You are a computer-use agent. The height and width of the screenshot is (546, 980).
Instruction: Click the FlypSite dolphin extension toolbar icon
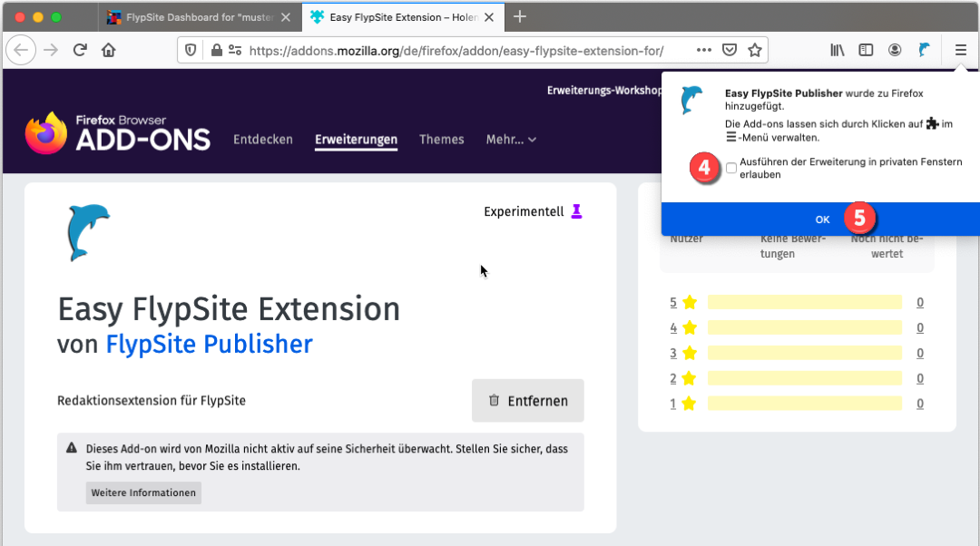pos(924,50)
